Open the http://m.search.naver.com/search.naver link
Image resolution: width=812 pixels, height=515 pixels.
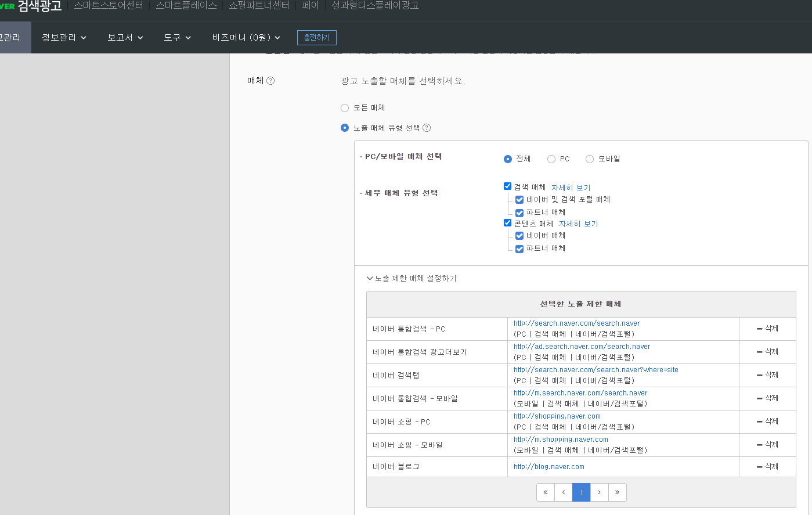(580, 393)
